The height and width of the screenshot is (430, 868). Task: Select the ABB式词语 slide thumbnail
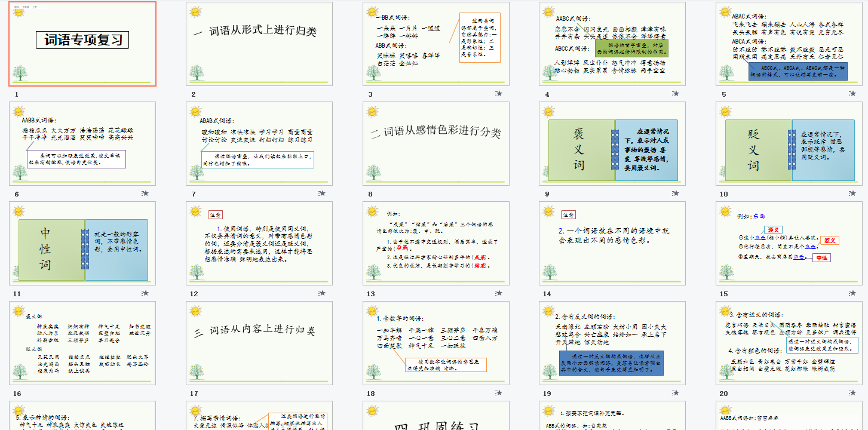436,44
